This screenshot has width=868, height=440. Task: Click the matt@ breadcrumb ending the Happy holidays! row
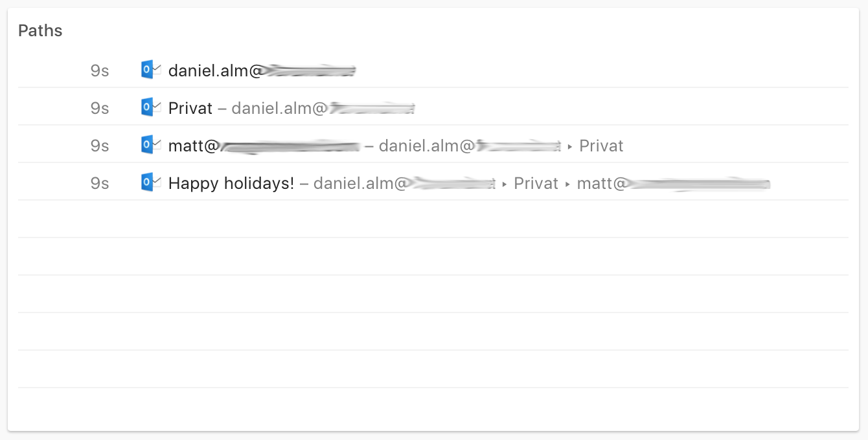(x=673, y=183)
